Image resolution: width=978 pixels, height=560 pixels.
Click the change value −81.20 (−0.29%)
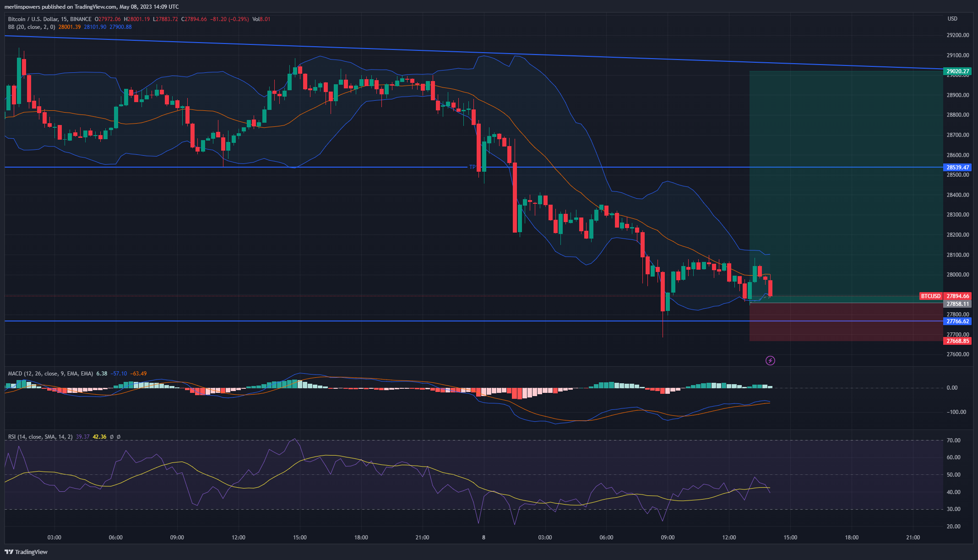230,19
